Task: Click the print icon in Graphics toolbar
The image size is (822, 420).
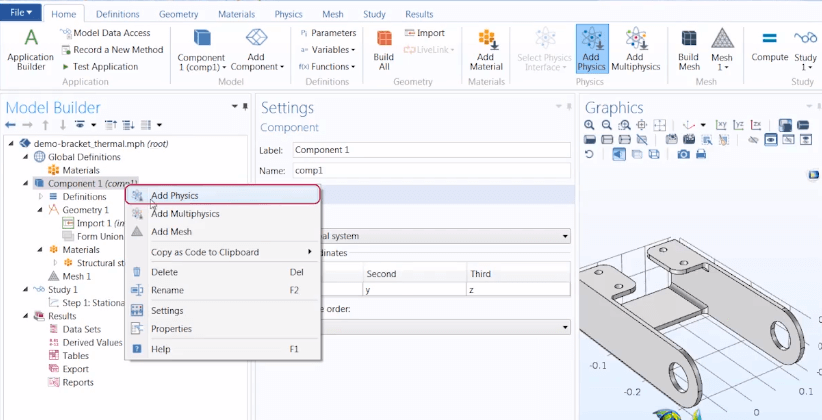Action: [702, 154]
